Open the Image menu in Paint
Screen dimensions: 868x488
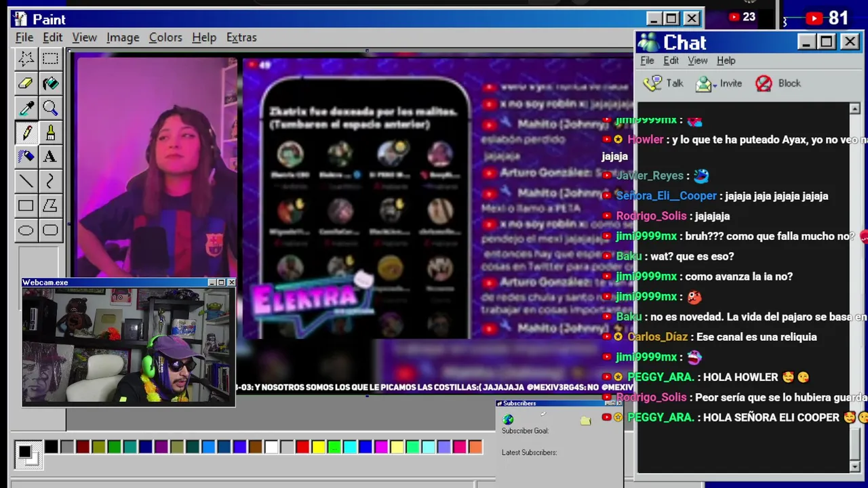(x=123, y=37)
